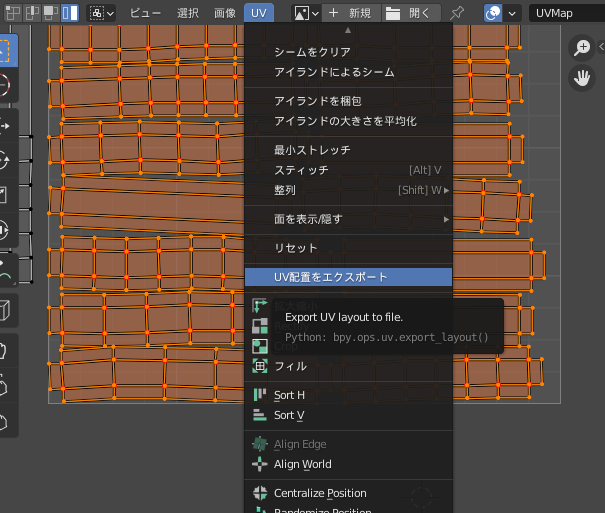Choose シームをクリア from the UV menu
Image resolution: width=605 pixels, height=513 pixels.
pos(348,52)
